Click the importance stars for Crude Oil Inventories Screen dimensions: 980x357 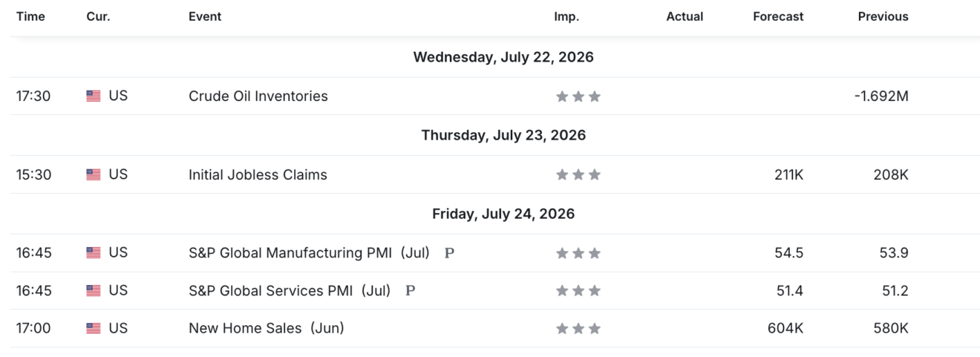click(x=578, y=96)
